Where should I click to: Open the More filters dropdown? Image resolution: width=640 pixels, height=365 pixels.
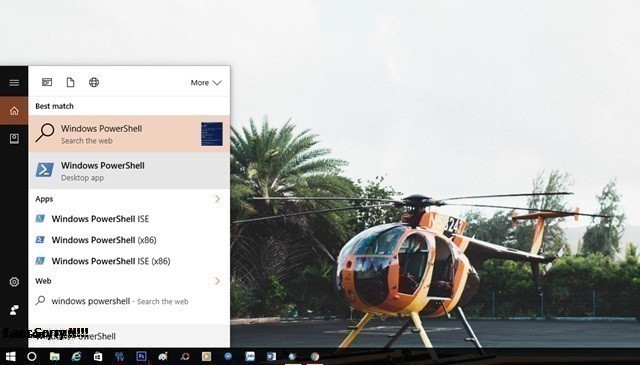coord(206,83)
